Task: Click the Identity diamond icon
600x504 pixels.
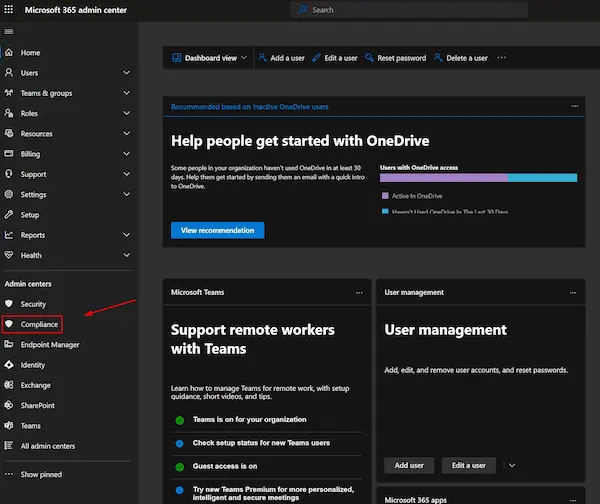Action: [9, 364]
